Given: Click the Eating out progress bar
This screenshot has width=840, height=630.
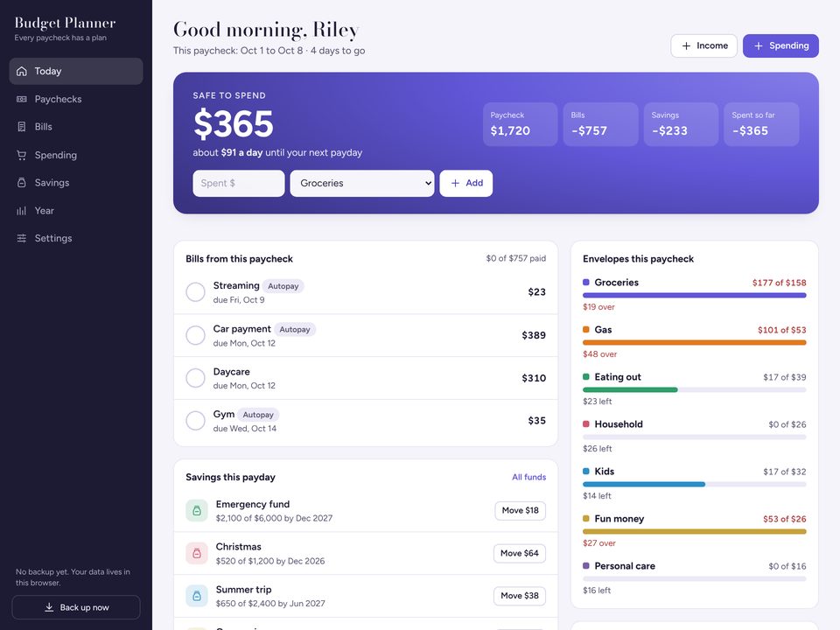Looking at the screenshot, I should (694, 389).
